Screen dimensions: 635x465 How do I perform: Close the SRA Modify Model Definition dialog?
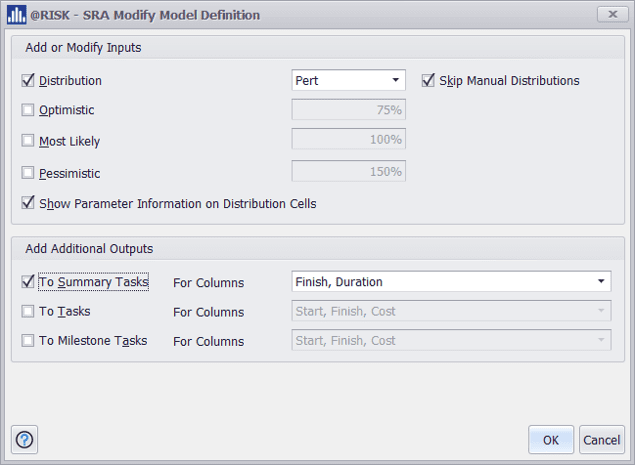pos(611,14)
